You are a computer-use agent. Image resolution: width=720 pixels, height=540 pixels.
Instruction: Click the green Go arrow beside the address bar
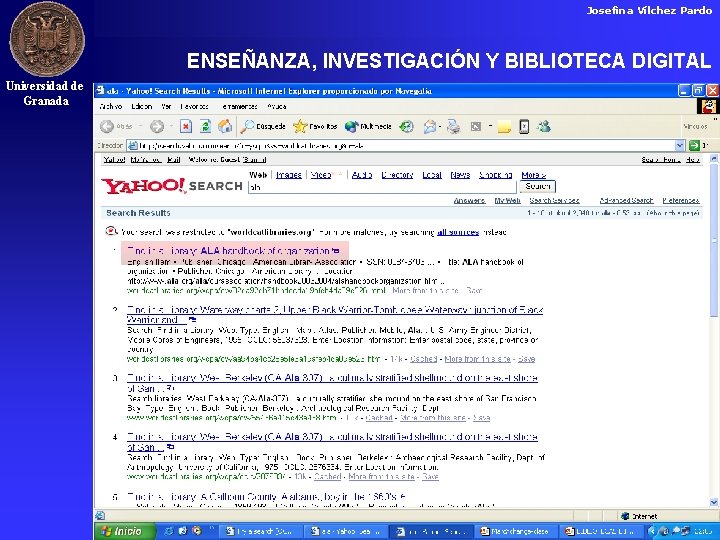(694, 146)
